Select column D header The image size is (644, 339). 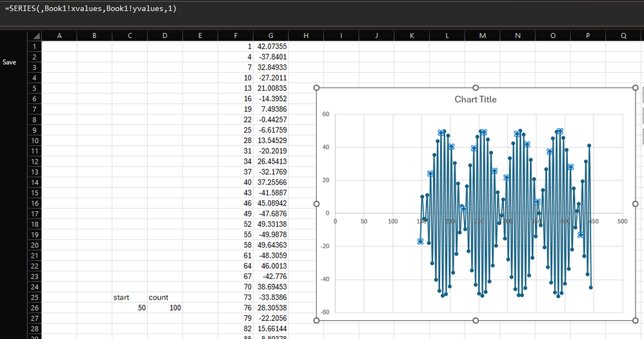click(x=165, y=35)
